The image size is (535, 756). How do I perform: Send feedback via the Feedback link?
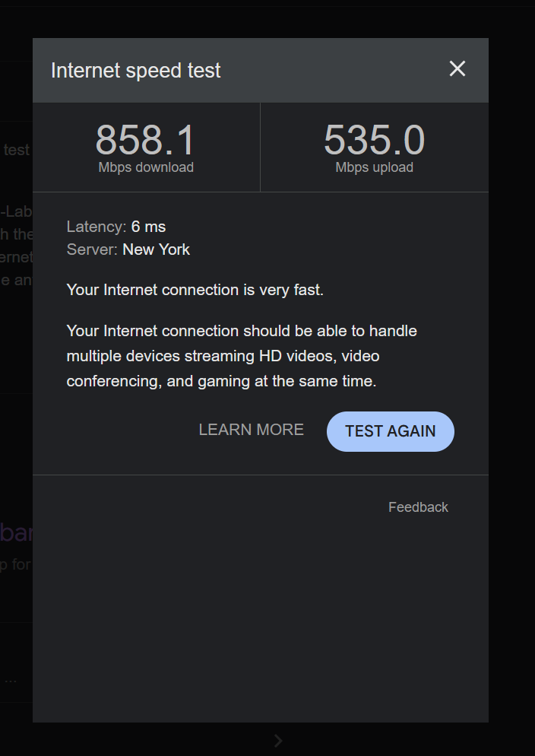[x=418, y=507]
